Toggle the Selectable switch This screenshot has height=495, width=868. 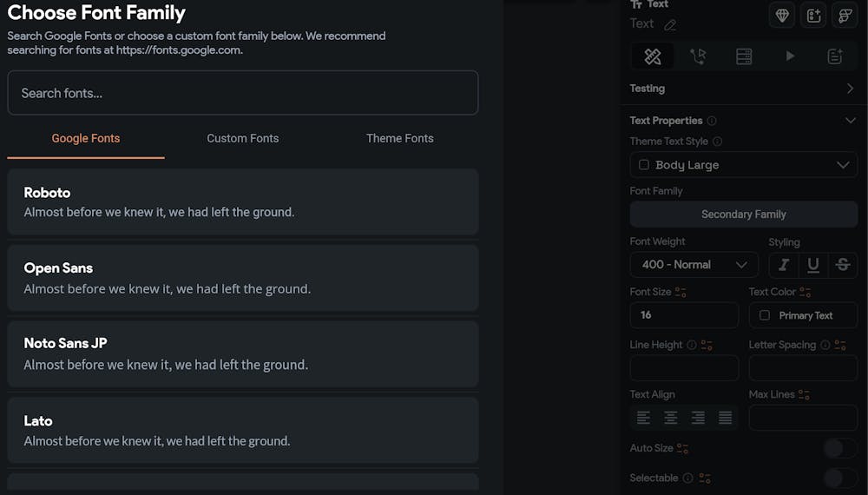pyautogui.click(x=839, y=478)
